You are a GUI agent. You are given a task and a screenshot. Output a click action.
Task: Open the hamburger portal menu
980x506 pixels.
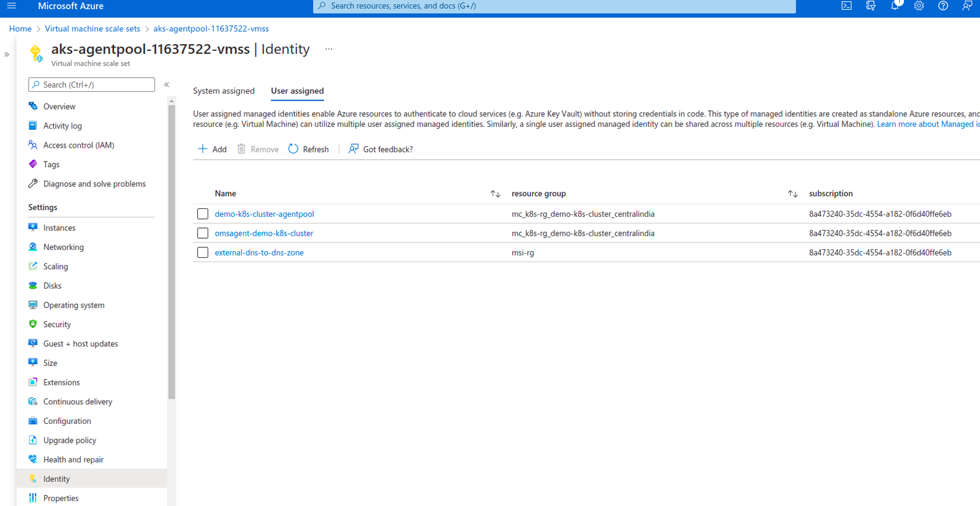click(12, 6)
